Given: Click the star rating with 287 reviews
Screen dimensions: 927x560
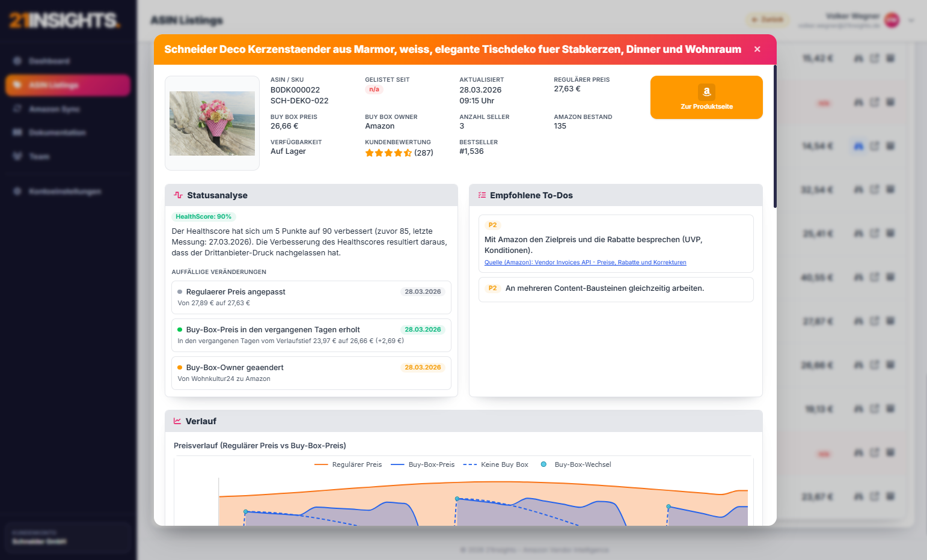Looking at the screenshot, I should click(x=399, y=153).
